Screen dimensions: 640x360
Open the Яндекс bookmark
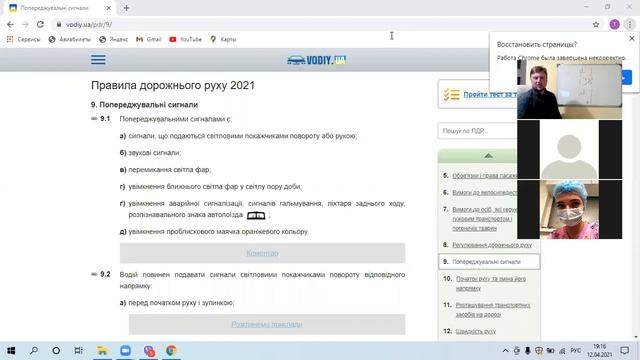pyautogui.click(x=113, y=39)
